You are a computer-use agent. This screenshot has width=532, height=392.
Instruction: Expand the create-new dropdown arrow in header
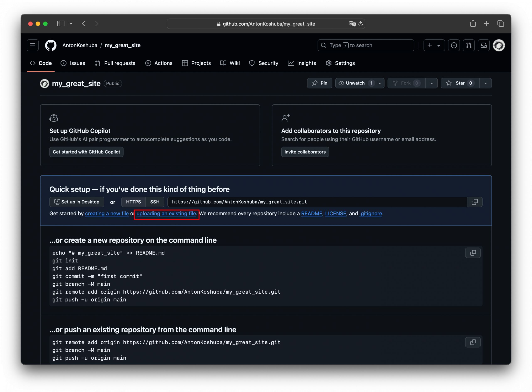[439, 45]
